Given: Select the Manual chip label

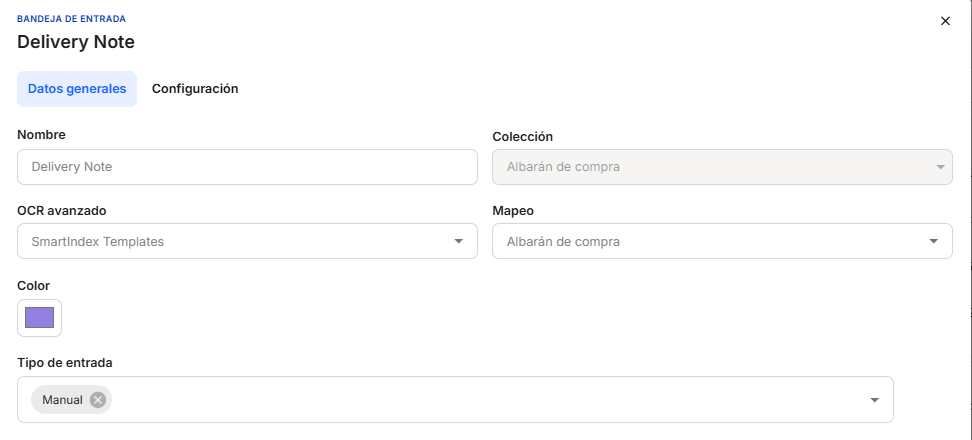Looking at the screenshot, I should pyautogui.click(x=62, y=400).
